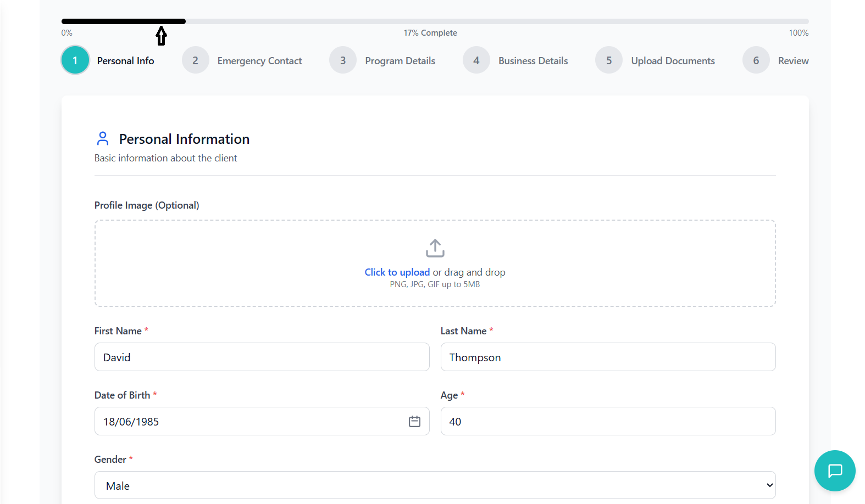Open the chat bubble icon
The width and height of the screenshot is (865, 504).
(835, 471)
